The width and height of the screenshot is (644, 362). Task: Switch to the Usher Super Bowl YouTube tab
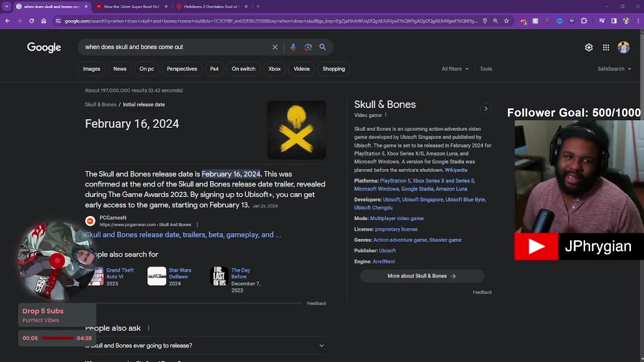pyautogui.click(x=132, y=7)
